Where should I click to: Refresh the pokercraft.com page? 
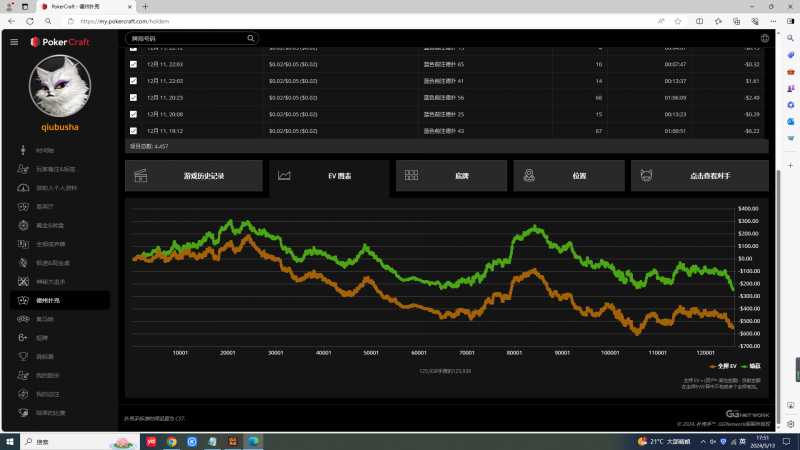pyautogui.click(x=48, y=20)
